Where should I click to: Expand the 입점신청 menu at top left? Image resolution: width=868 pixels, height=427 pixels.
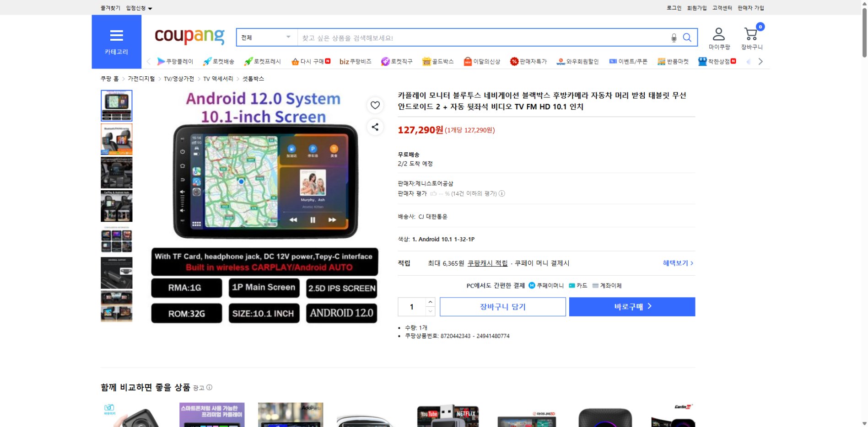(x=136, y=8)
